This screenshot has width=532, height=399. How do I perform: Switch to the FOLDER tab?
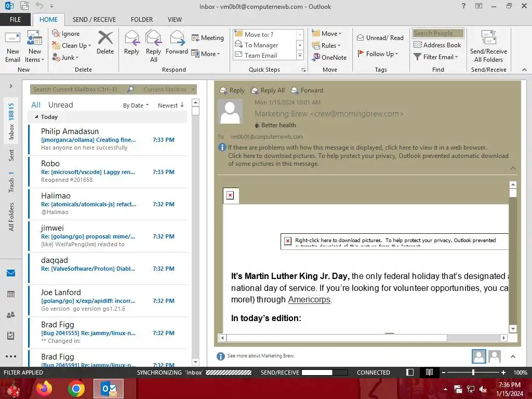[142, 20]
